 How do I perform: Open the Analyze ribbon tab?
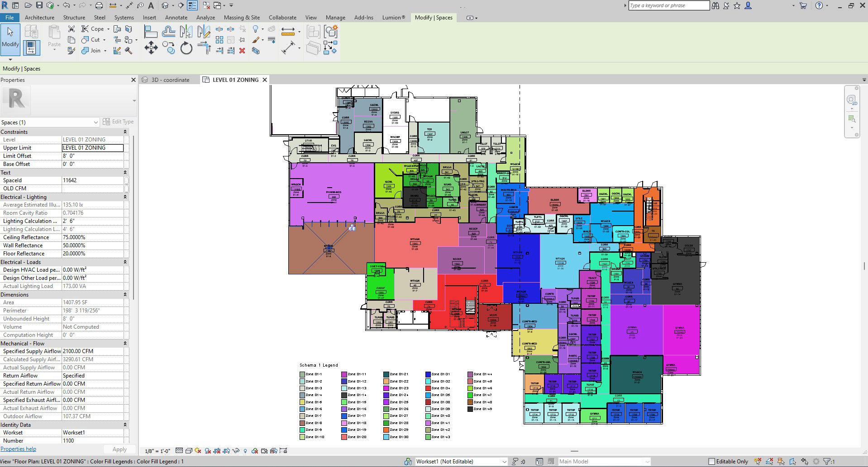205,18
